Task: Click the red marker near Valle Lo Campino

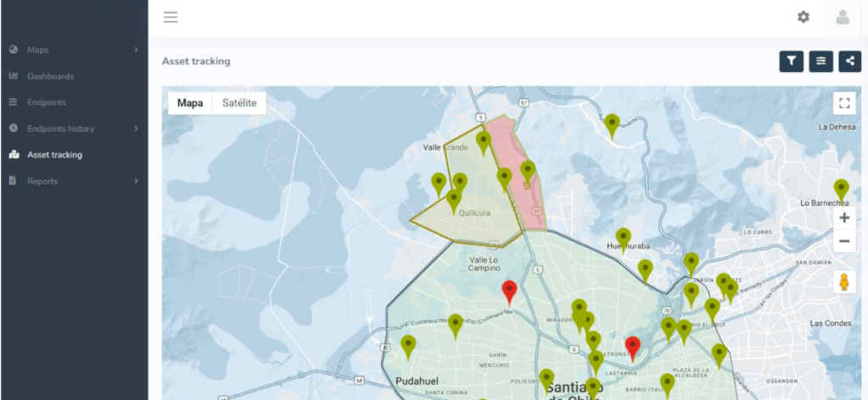Action: pos(509,291)
